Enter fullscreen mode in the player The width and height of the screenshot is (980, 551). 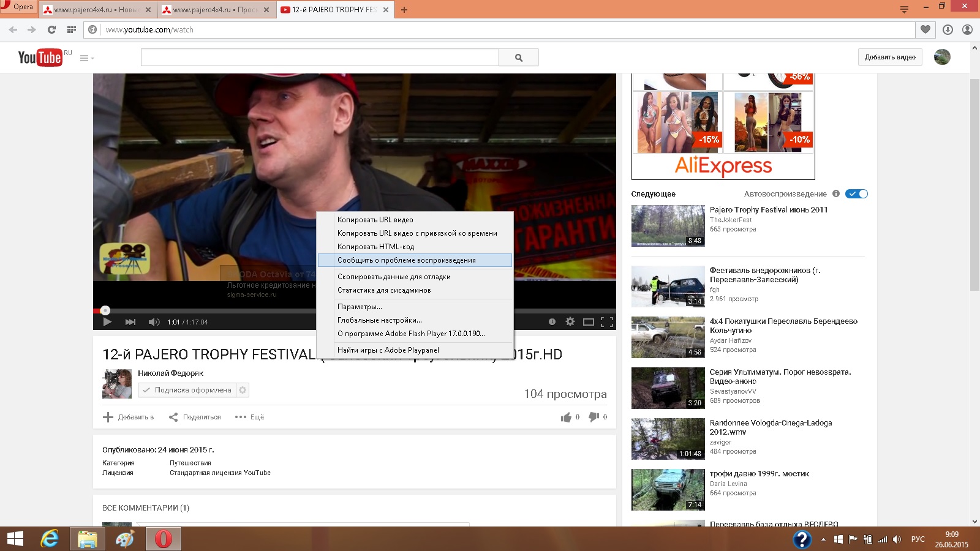607,321
